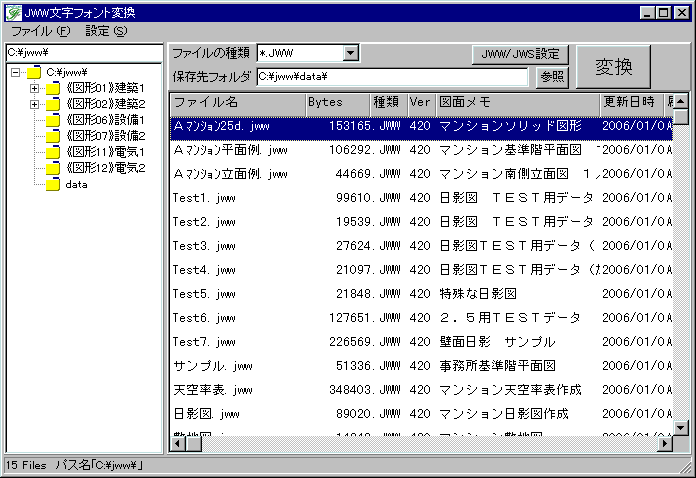Screen dimensions: 696x478
Task: Open the 設定(S) menu
Action: 106,31
